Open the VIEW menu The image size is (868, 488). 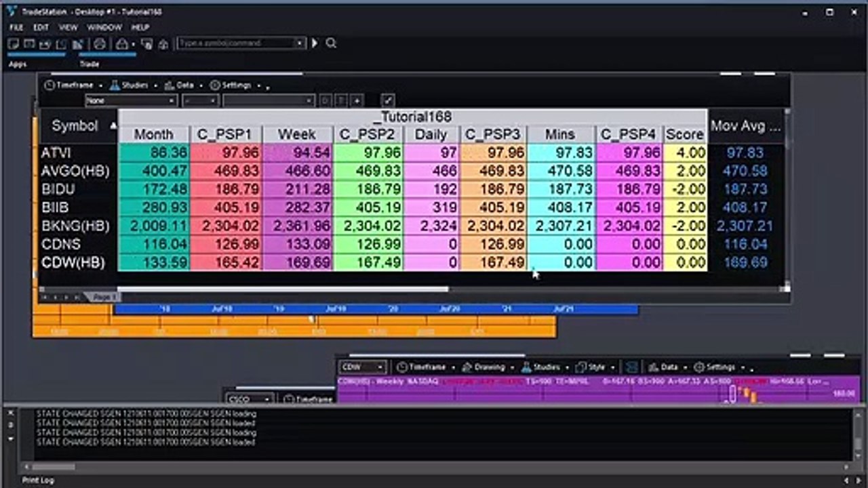[x=68, y=27]
